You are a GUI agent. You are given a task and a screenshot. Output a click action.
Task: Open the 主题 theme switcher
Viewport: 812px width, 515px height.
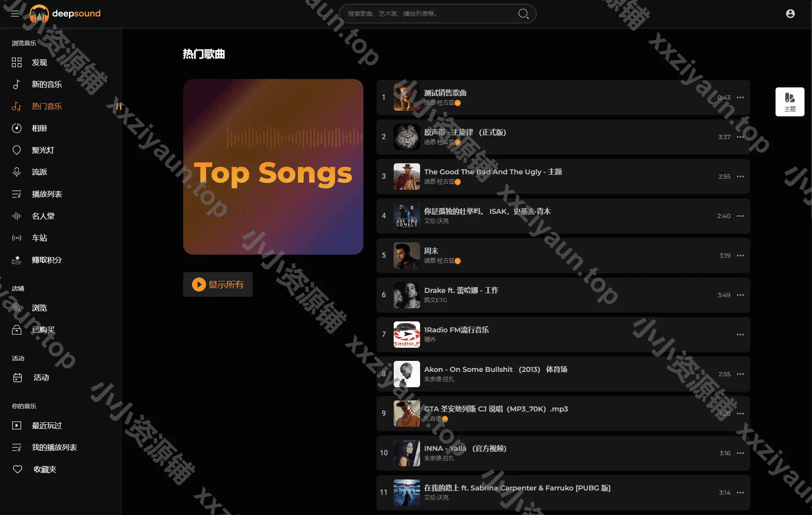pyautogui.click(x=790, y=102)
